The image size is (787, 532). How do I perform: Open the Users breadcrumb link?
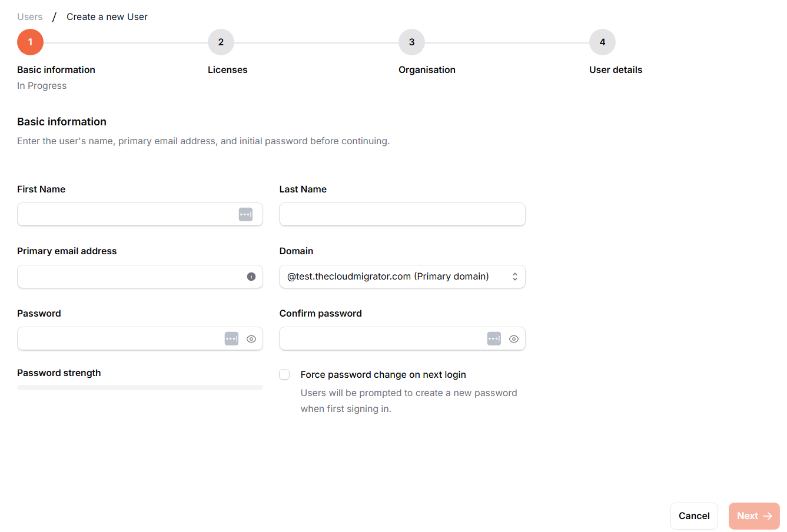click(30, 17)
